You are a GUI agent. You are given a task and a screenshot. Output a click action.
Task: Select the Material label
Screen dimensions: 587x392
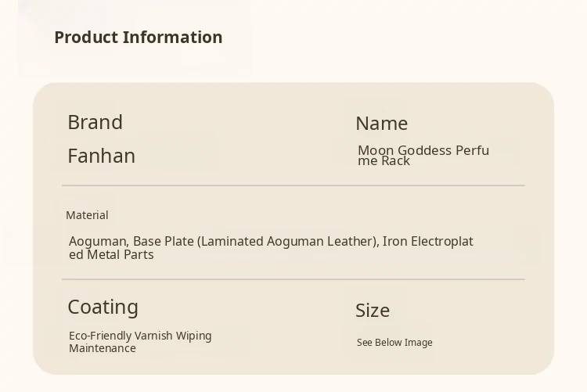(87, 215)
